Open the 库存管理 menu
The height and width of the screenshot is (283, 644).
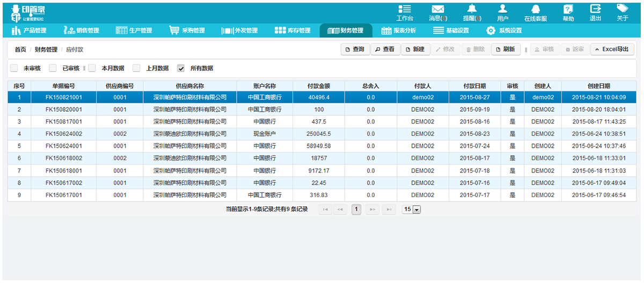tap(292, 31)
